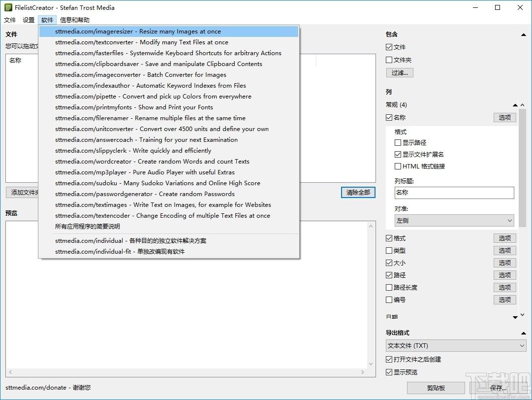Click the 过滤... button
This screenshot has width=532, height=400.
coord(400,73)
